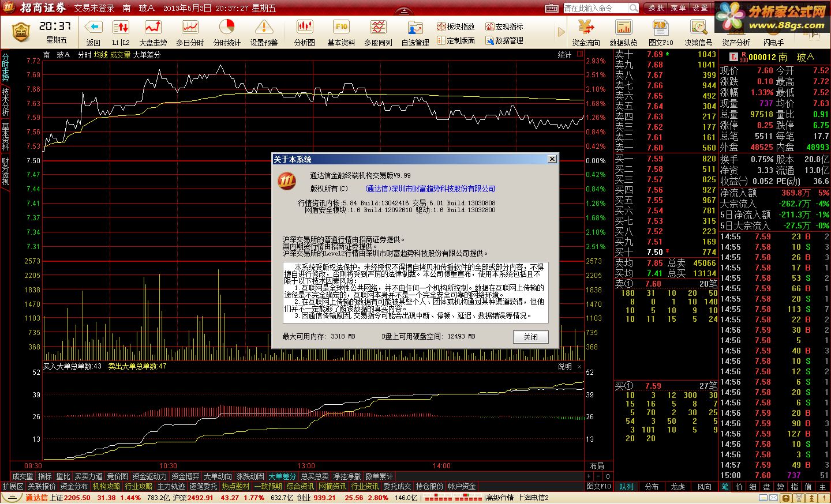This screenshot has height=504, width=831.
Task: Select 队列 tab in order queue panel
Action: click(626, 487)
